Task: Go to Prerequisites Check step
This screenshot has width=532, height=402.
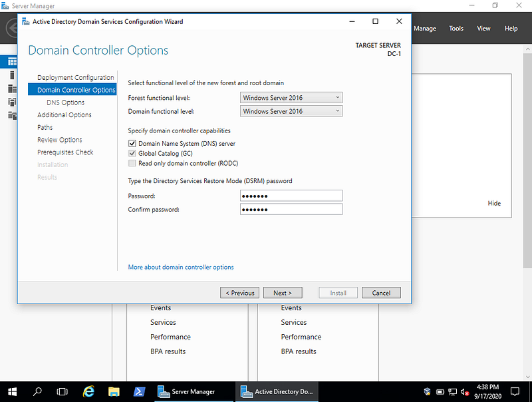Action: pos(65,152)
